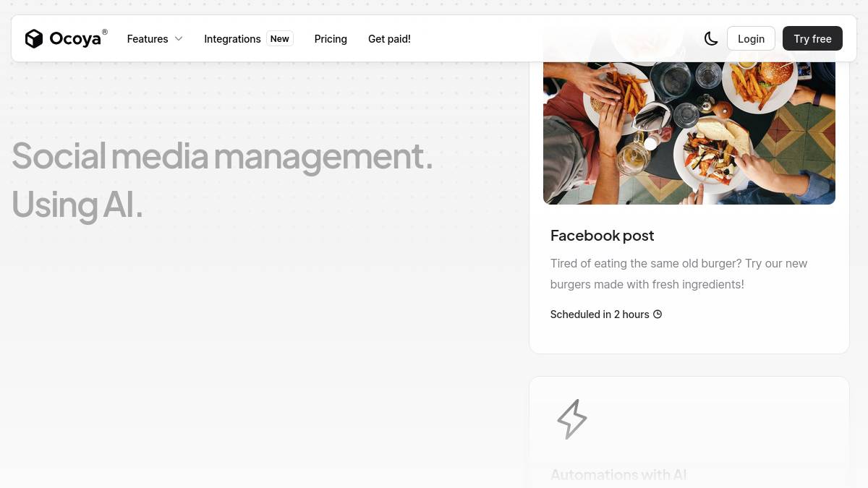Go to the Pricing page

coord(331,39)
